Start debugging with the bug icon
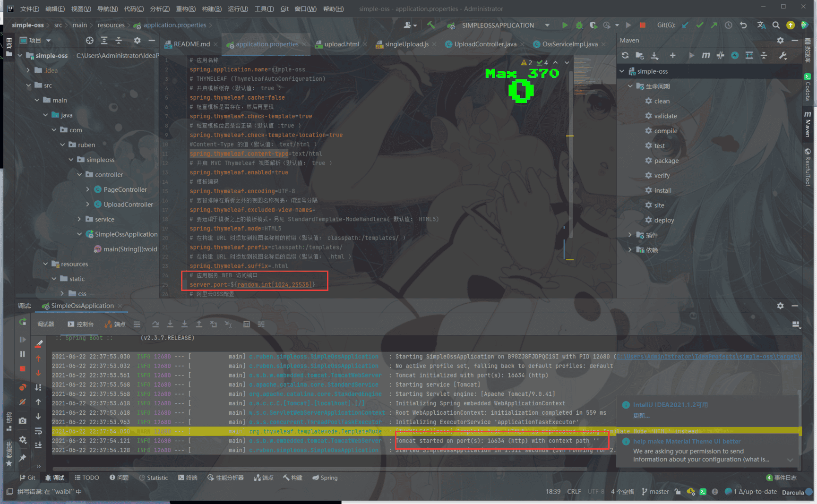Screen dimensions: 817x504 (579, 25)
